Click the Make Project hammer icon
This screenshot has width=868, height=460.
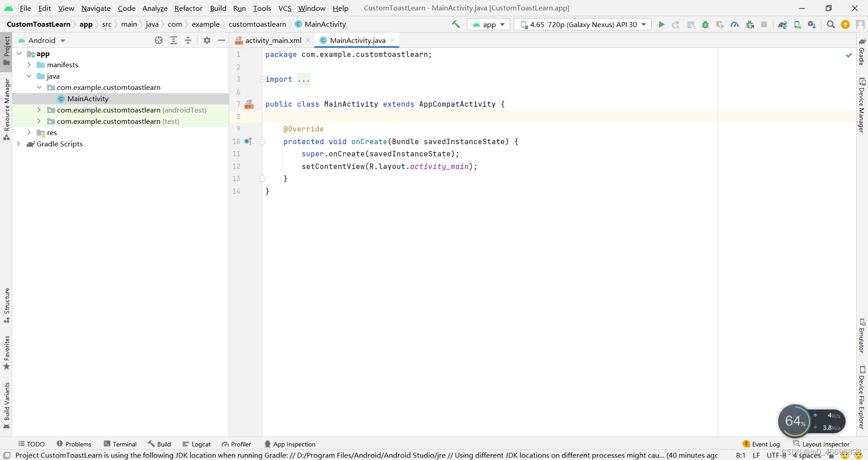[x=456, y=24]
